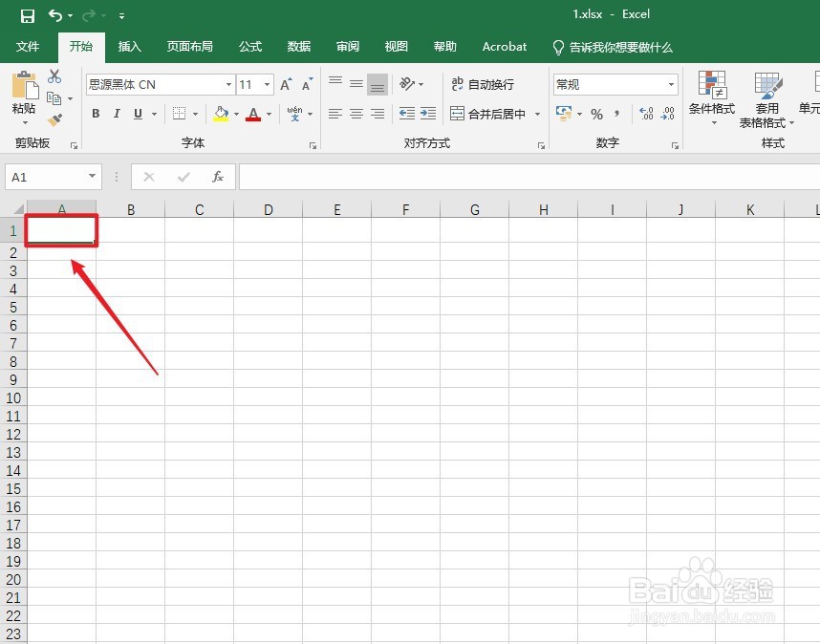Switch to the 审阅 ribbon tab

(x=347, y=47)
